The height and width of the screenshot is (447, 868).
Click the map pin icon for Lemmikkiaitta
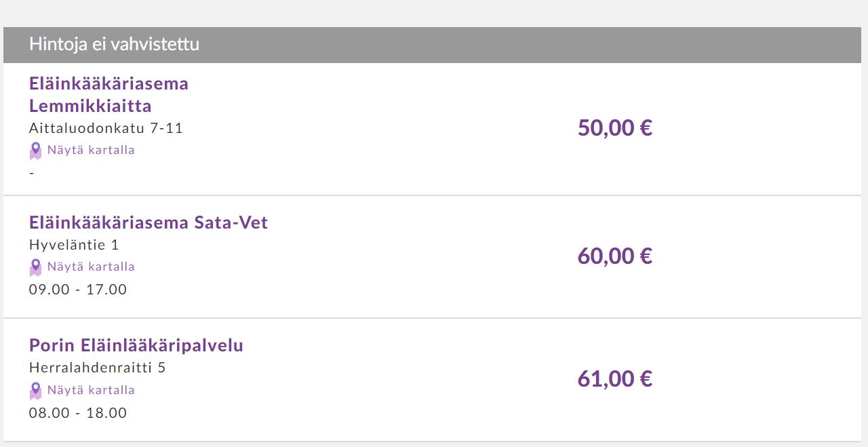[x=35, y=151]
